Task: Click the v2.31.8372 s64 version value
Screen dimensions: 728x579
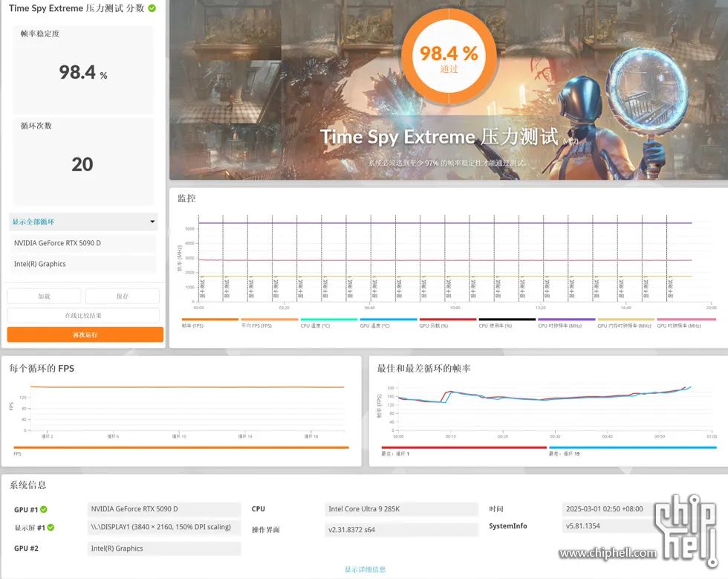Action: pyautogui.click(x=401, y=530)
